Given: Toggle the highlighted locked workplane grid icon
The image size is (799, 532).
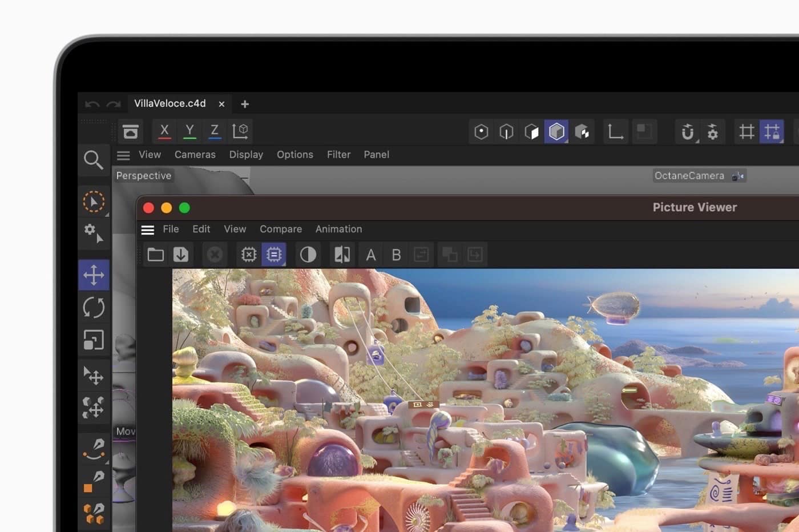Looking at the screenshot, I should pos(772,132).
